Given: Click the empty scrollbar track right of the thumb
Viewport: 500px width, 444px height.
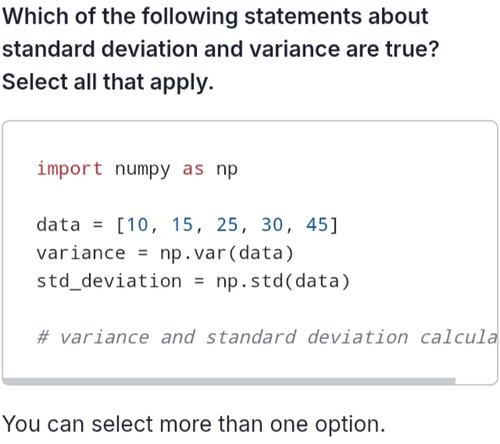Looking at the screenshot, I should [x=476, y=381].
